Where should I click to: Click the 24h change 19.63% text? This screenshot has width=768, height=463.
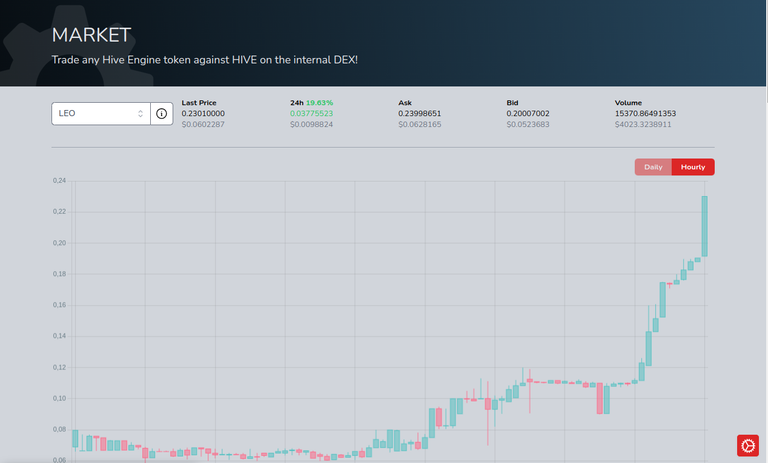click(319, 102)
